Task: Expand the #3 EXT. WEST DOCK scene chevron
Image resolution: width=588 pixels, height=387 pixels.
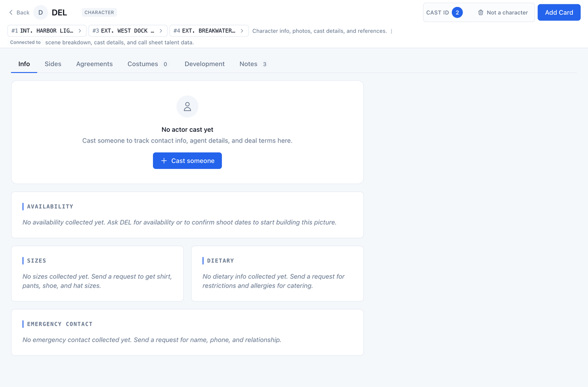Action: tap(161, 31)
